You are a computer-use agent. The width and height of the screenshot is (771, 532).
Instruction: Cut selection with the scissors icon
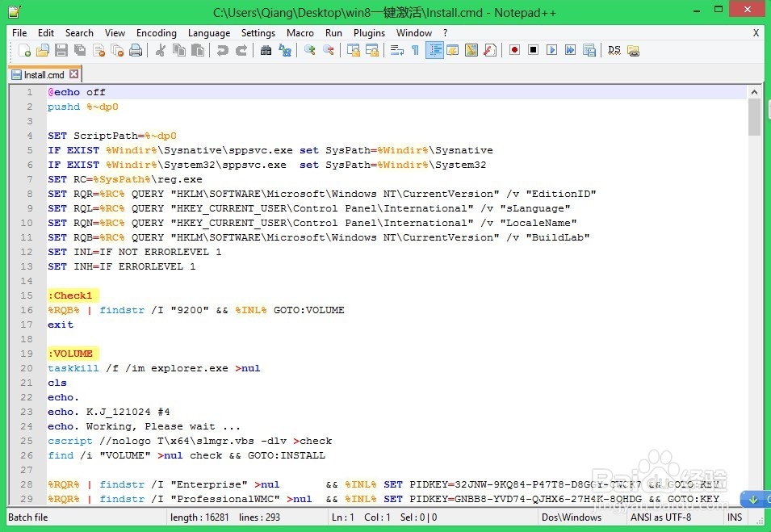(x=161, y=50)
